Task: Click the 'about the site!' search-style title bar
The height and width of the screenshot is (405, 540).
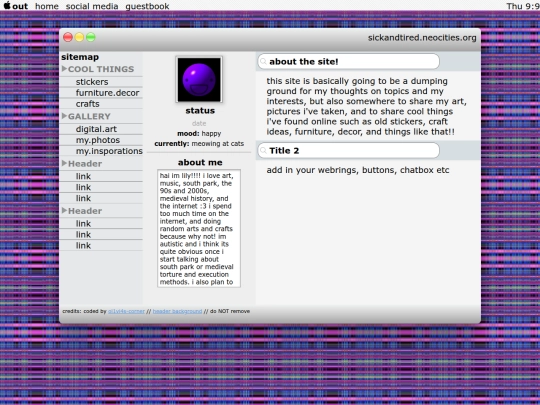Action: 349,62
